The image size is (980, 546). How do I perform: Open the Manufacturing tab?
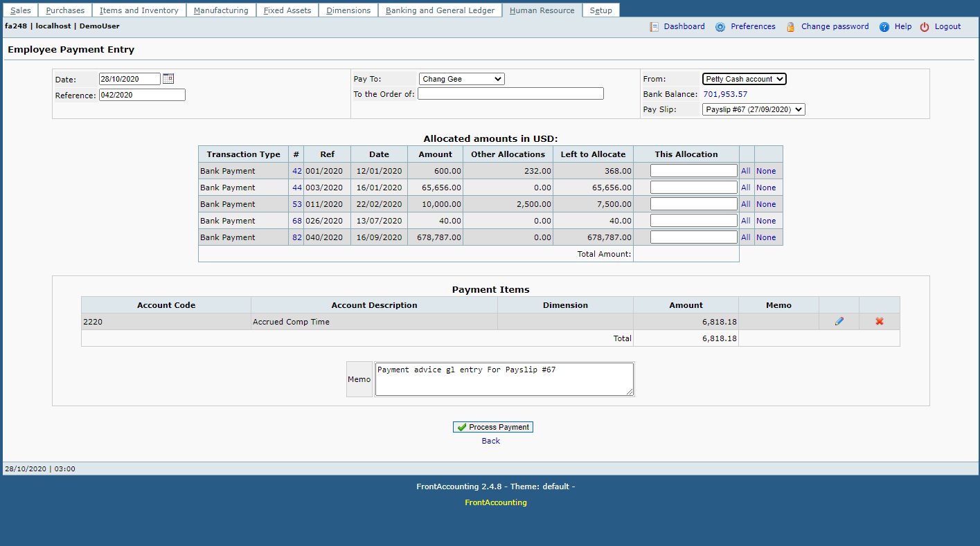pyautogui.click(x=221, y=10)
